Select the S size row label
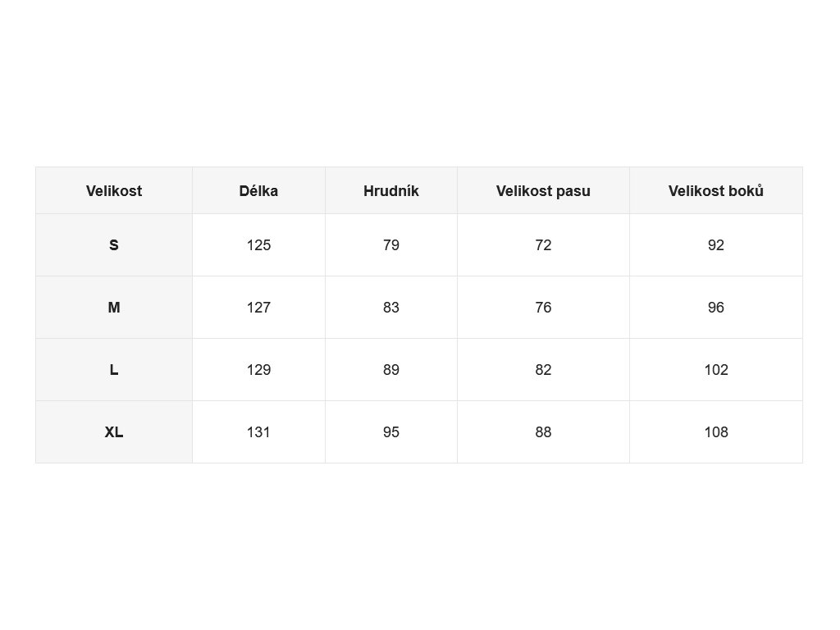This screenshot has height=630, width=840. click(x=114, y=245)
